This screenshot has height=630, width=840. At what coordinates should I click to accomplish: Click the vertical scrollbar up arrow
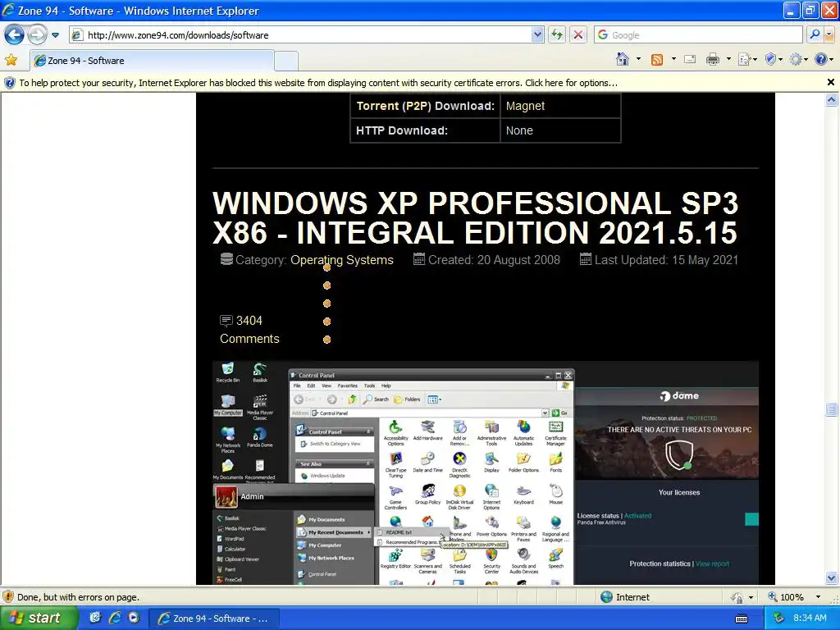click(832, 100)
